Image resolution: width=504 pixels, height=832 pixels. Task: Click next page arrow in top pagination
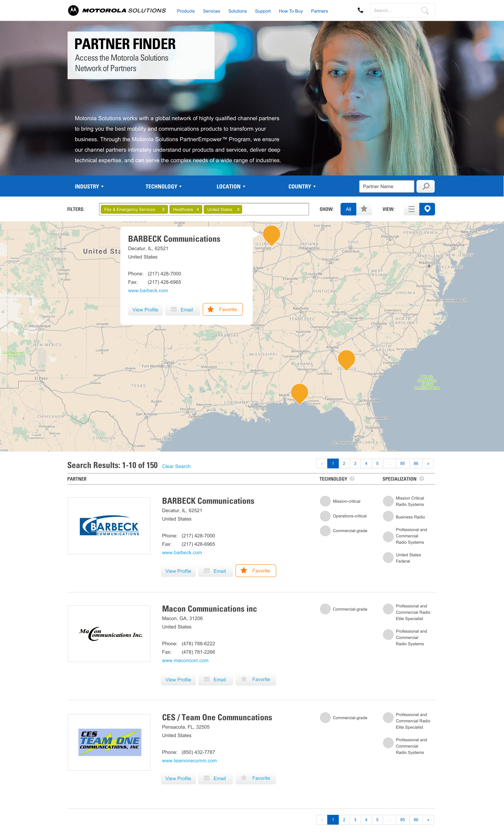point(428,463)
